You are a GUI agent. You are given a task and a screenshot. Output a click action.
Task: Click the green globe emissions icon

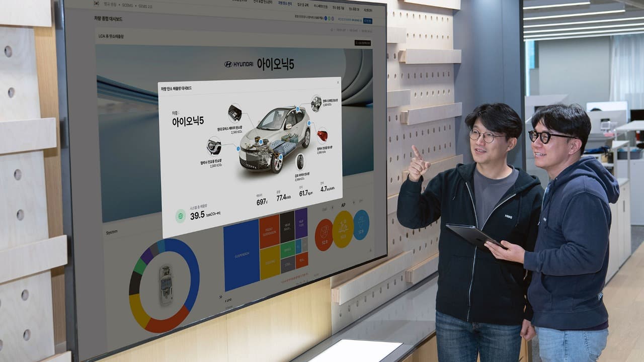(181, 216)
